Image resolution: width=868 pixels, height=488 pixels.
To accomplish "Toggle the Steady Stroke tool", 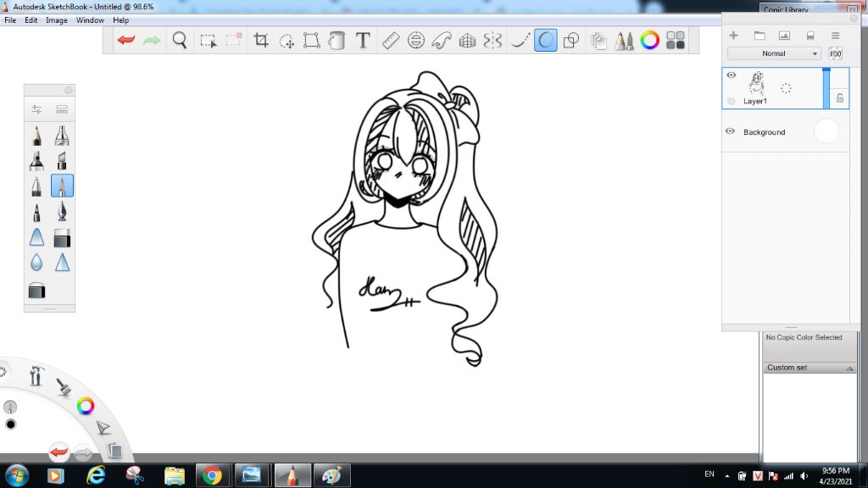I will coord(520,40).
